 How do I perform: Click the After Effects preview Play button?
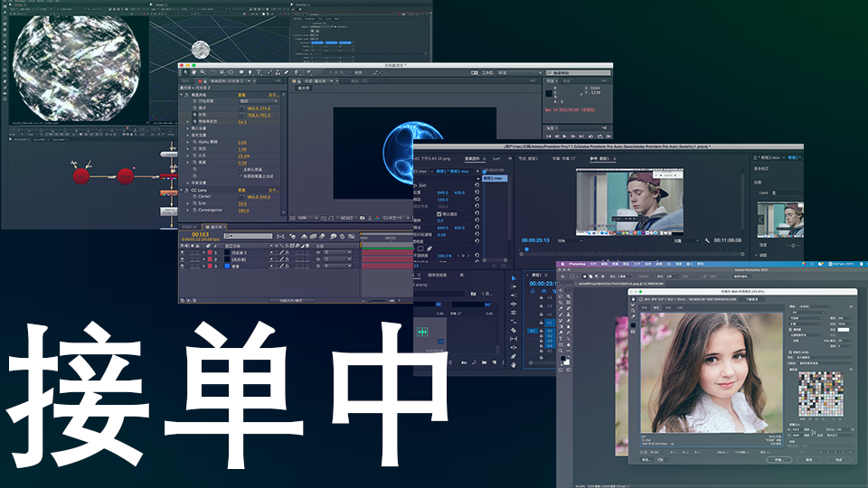(x=564, y=136)
